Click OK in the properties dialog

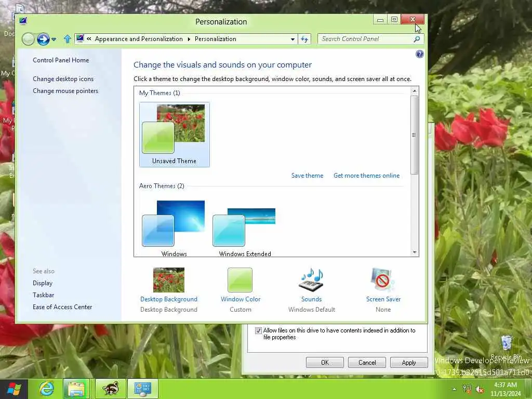tap(325, 362)
